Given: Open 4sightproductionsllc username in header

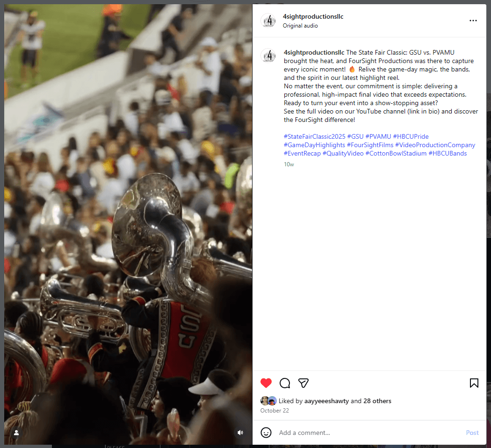Looking at the screenshot, I should tap(313, 16).
